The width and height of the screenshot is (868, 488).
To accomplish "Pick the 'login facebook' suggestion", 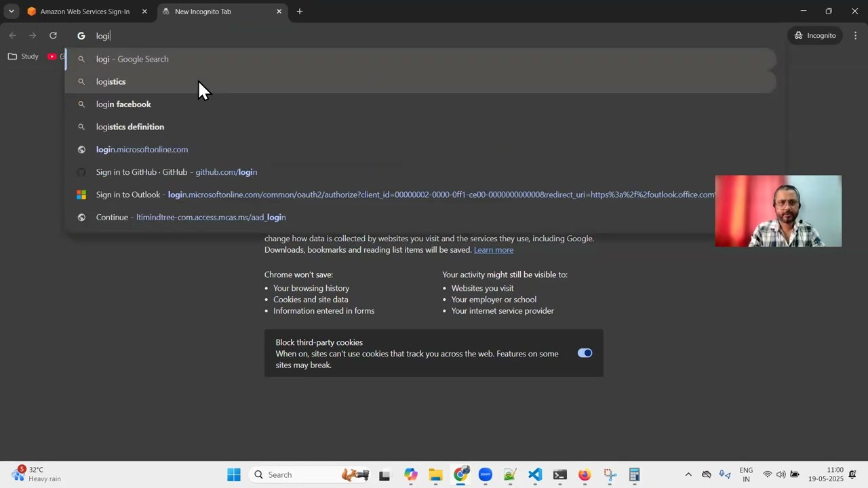I will point(420,104).
